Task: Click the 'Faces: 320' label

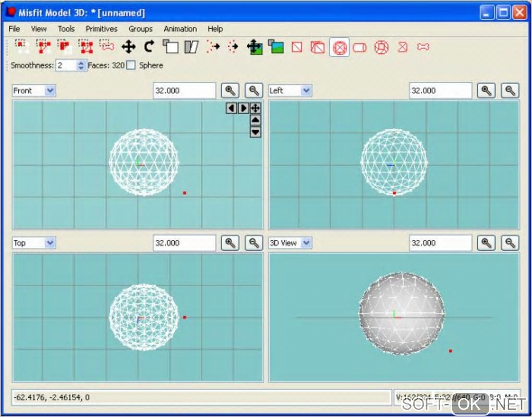Action: tap(106, 65)
